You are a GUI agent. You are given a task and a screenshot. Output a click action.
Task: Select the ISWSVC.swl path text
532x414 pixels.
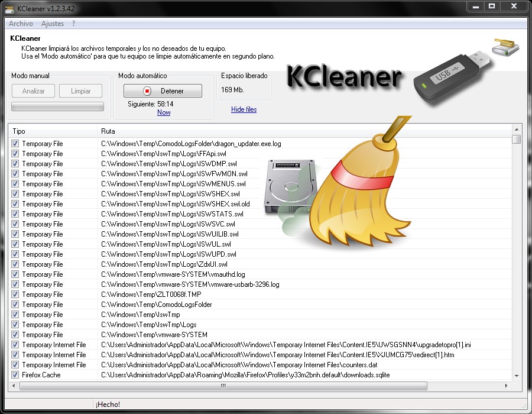(168, 224)
